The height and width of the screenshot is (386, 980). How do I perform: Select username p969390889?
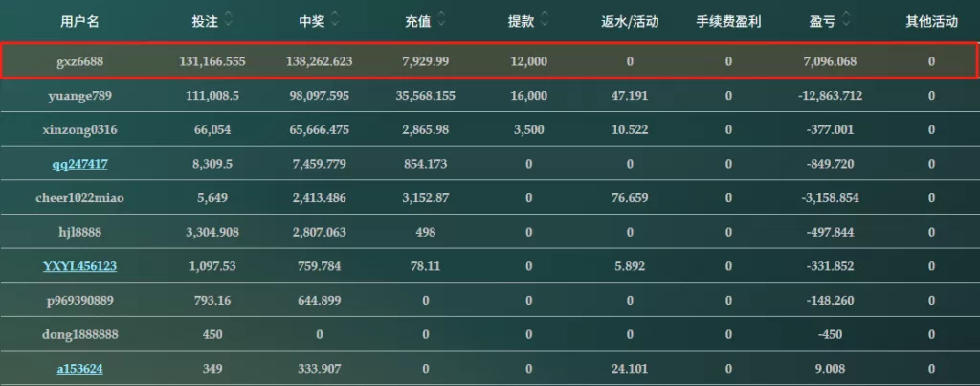coord(79,300)
